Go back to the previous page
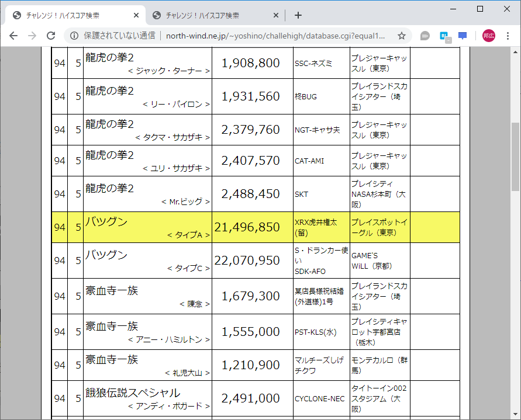The width and height of the screenshot is (521, 420). click(x=13, y=36)
